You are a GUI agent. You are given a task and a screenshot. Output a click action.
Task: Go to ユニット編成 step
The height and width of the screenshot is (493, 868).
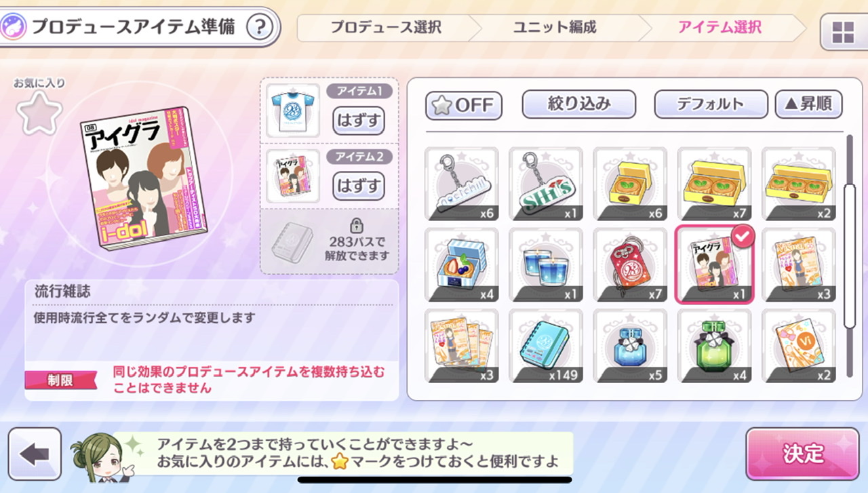[x=555, y=28]
